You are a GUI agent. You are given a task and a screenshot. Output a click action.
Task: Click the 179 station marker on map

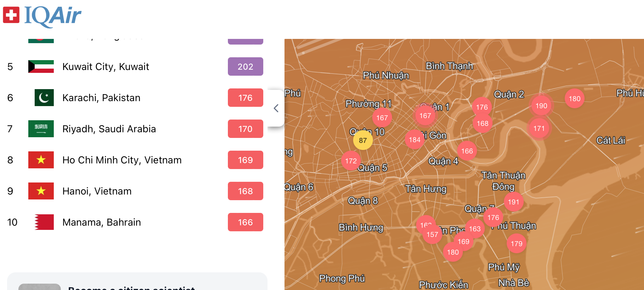pyautogui.click(x=516, y=244)
